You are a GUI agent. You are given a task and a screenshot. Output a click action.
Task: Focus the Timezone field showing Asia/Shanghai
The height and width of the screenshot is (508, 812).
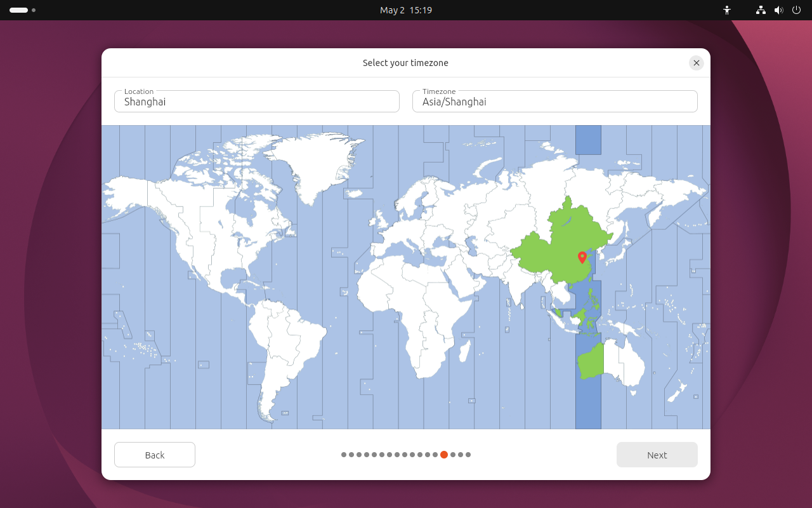tap(555, 101)
